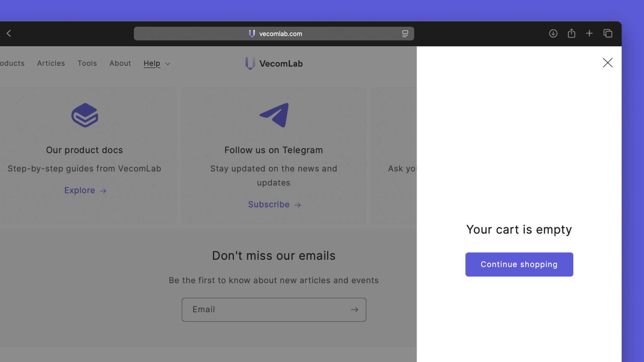Submit email with the arrow icon

[355, 310]
